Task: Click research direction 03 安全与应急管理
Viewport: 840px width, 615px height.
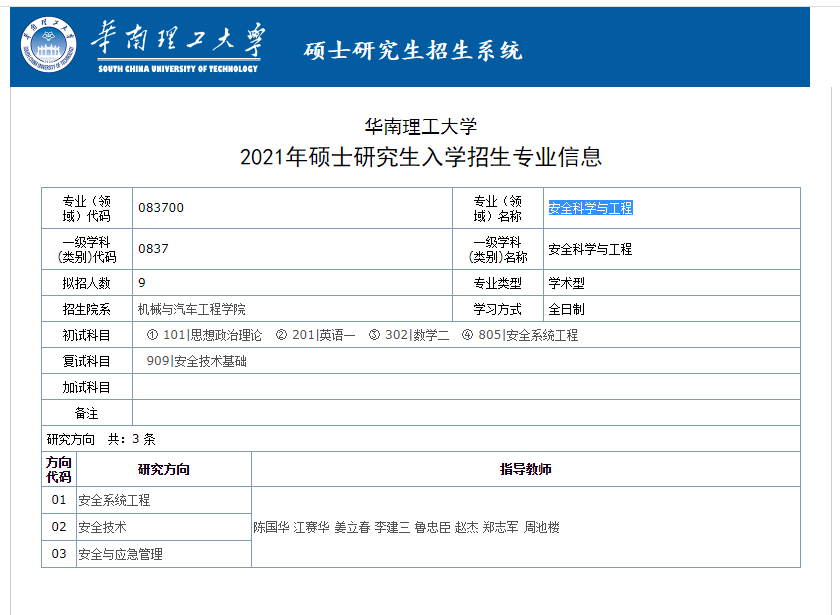Action: coord(121,554)
